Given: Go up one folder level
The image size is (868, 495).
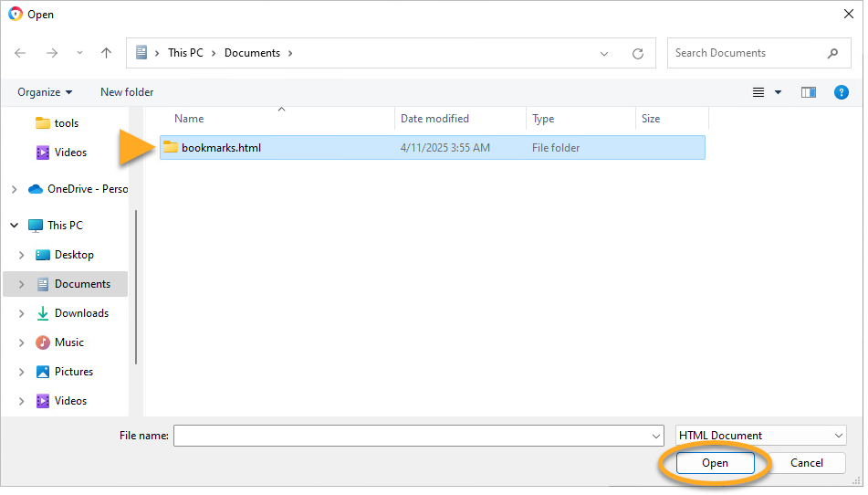Looking at the screenshot, I should (106, 53).
